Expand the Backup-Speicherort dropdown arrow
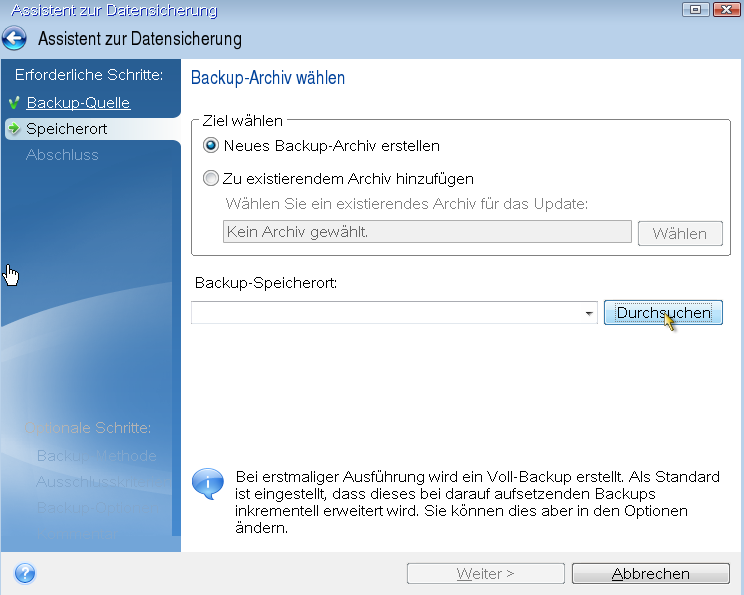 (589, 314)
